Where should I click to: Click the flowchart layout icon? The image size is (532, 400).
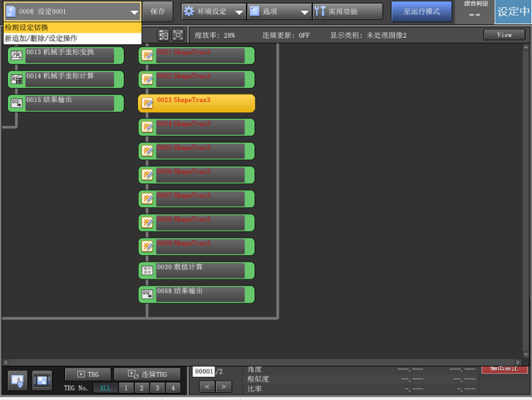164,35
